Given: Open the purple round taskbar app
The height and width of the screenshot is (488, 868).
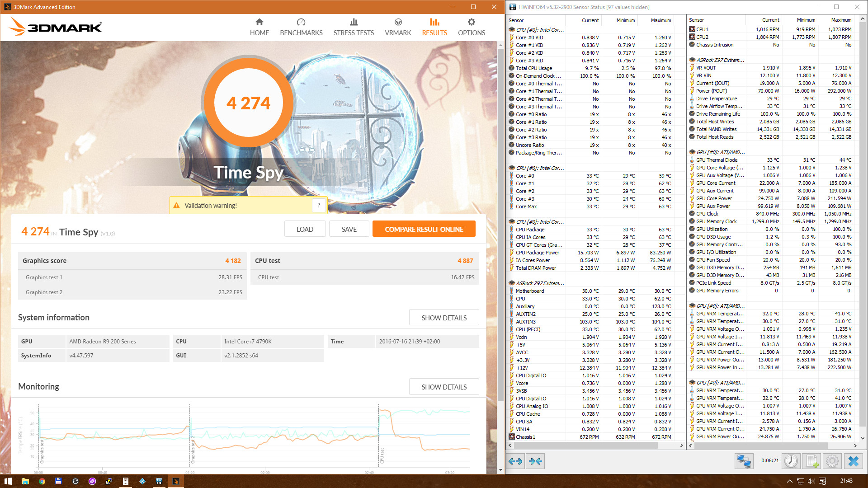Looking at the screenshot, I should pos(92,481).
